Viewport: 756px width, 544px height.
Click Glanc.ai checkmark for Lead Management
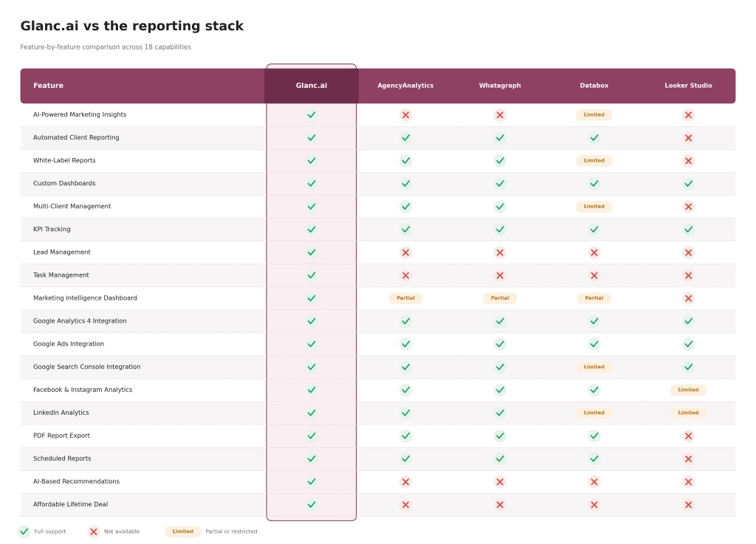coord(312,252)
